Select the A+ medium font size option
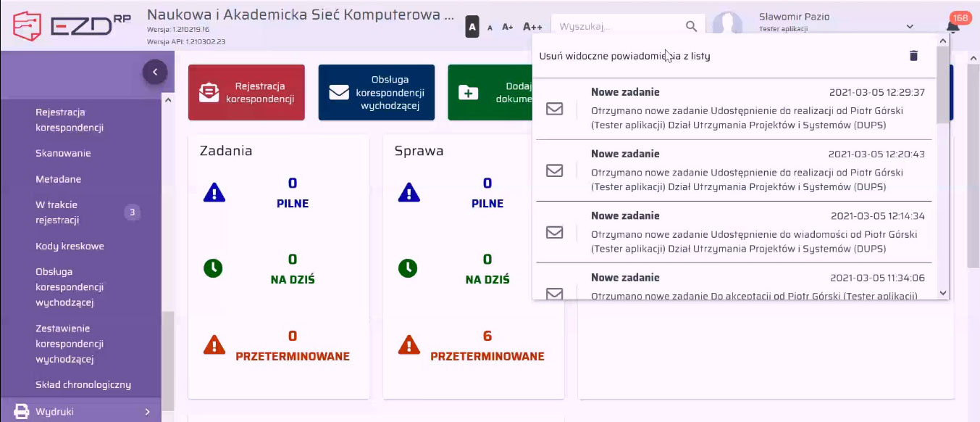This screenshot has width=980, height=422. pos(509,26)
